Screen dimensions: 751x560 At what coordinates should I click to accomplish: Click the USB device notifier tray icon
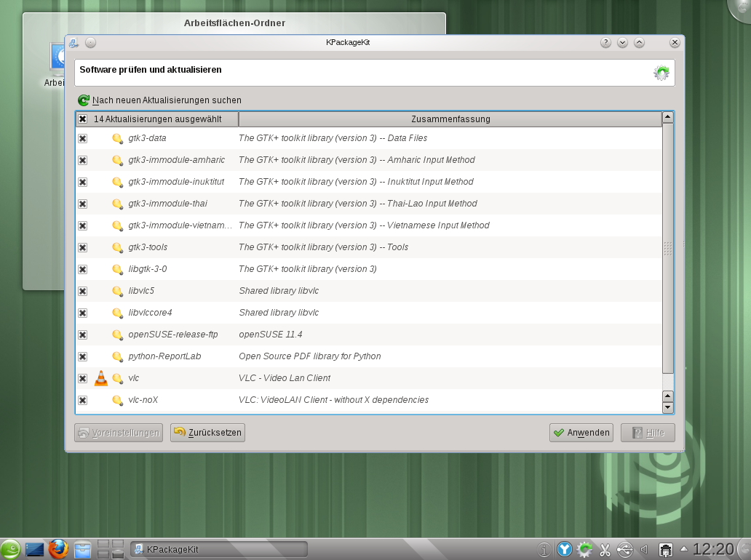coord(624,550)
